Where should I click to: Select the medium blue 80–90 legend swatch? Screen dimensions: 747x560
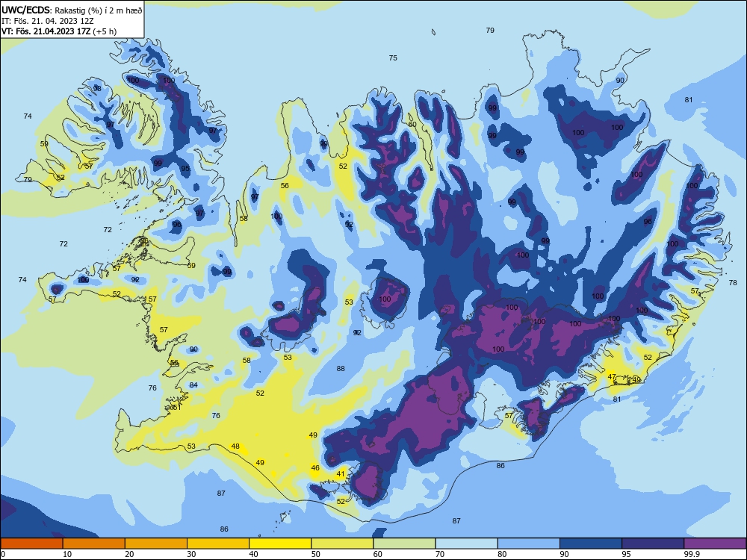pyautogui.click(x=529, y=544)
